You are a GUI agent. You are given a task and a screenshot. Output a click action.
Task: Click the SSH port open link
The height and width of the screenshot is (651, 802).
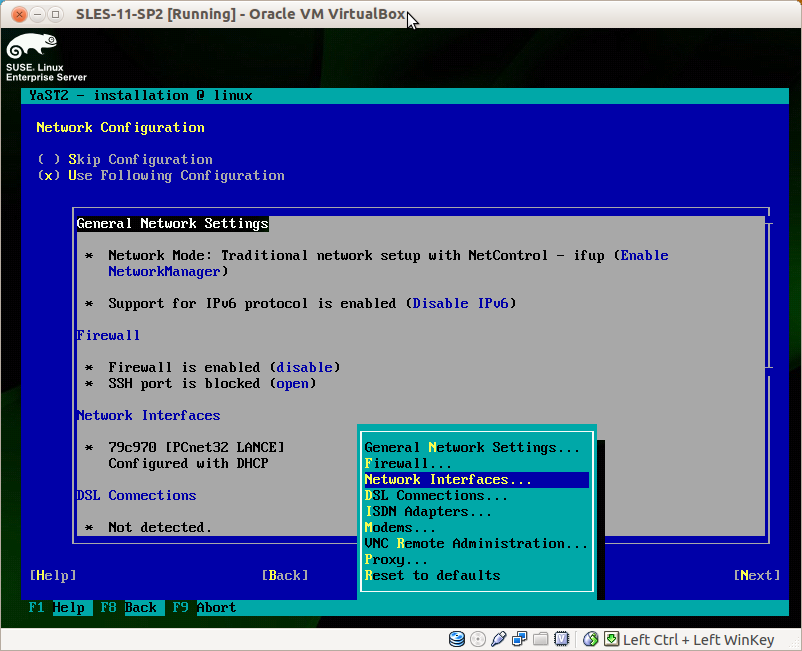coord(293,384)
